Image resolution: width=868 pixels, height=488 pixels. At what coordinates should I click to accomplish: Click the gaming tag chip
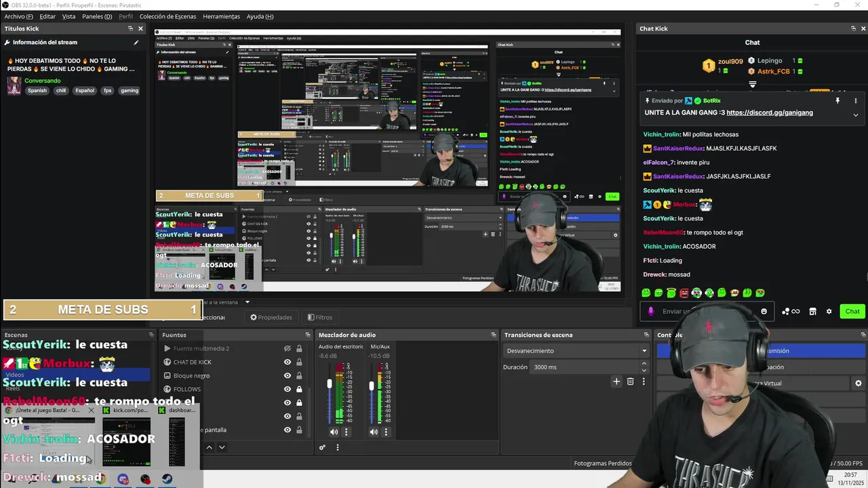tap(130, 90)
